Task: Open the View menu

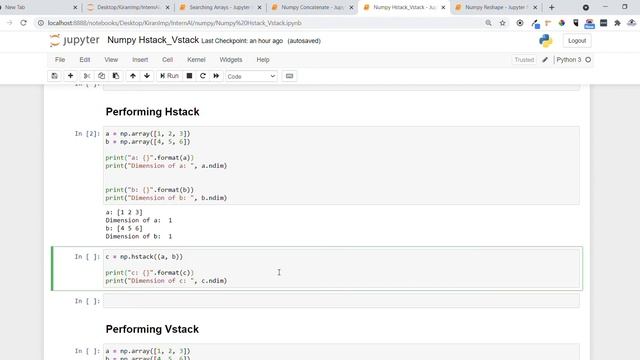Action: pos(111,60)
